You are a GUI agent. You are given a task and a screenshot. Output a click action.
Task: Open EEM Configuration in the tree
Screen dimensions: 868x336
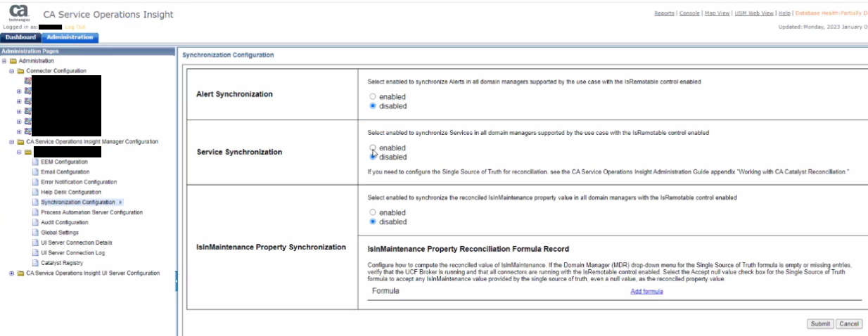(x=64, y=162)
